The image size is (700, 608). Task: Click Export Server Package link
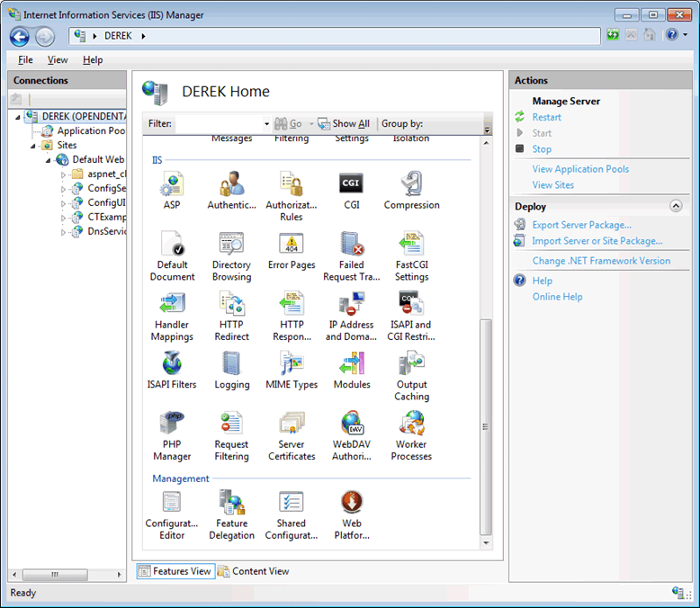581,225
